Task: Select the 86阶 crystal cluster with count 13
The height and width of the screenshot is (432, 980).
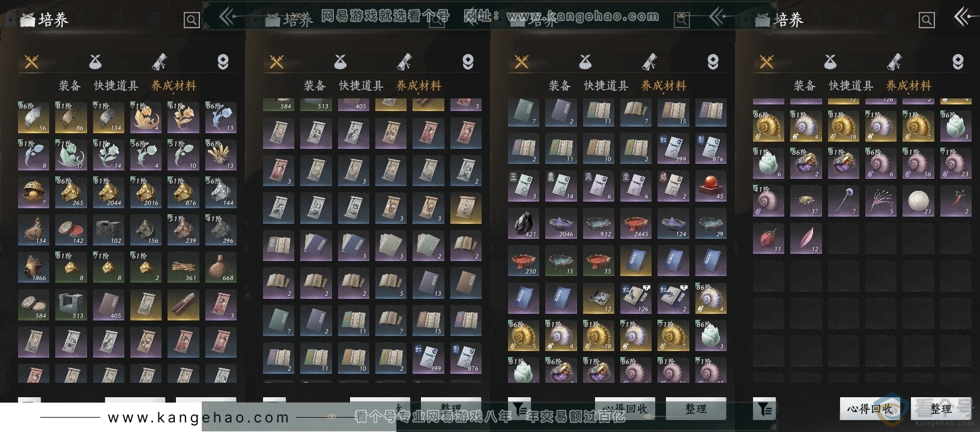Action: [x=220, y=155]
